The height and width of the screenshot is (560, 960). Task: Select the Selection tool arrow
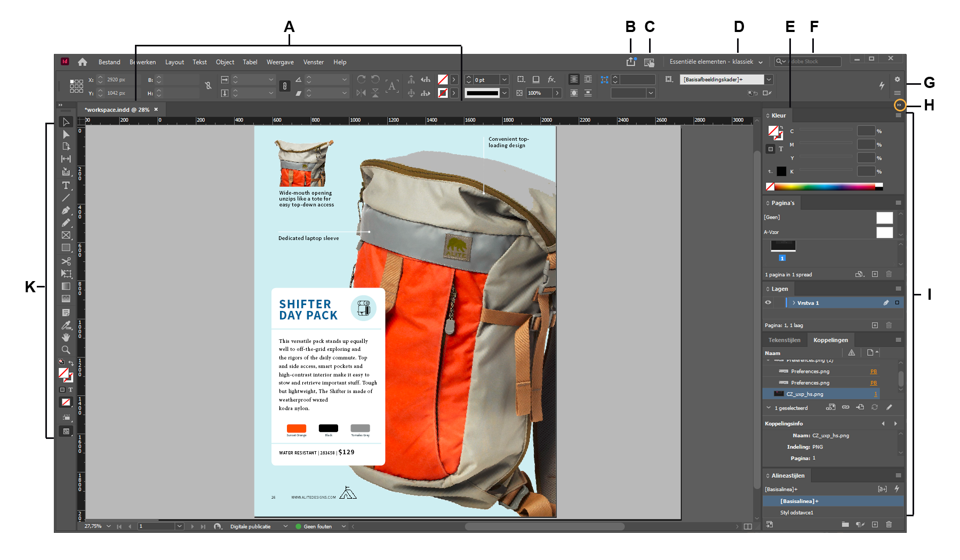tap(66, 122)
